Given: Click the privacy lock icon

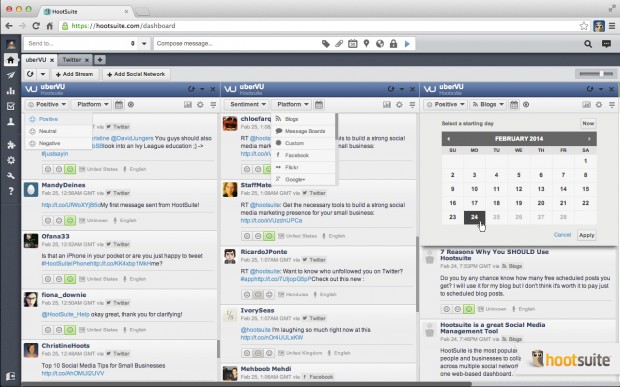Looking at the screenshot, I should [x=393, y=43].
